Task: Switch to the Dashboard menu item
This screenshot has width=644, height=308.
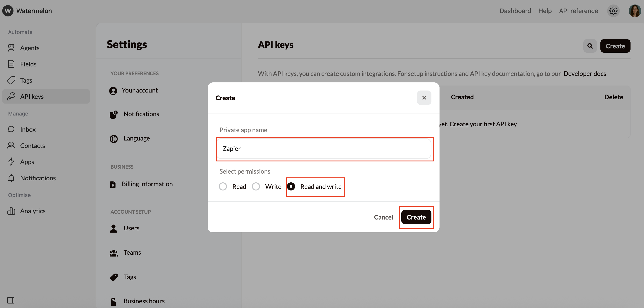Action: (x=515, y=11)
